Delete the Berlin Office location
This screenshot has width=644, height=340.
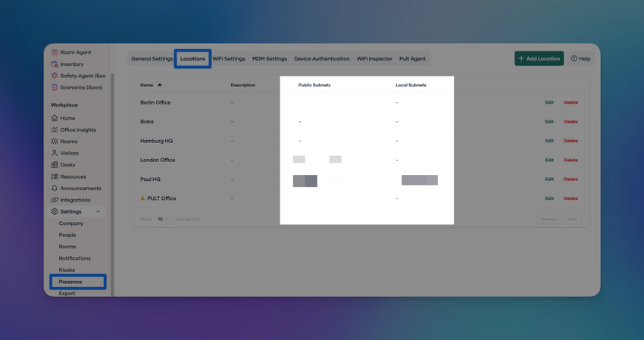(x=571, y=102)
